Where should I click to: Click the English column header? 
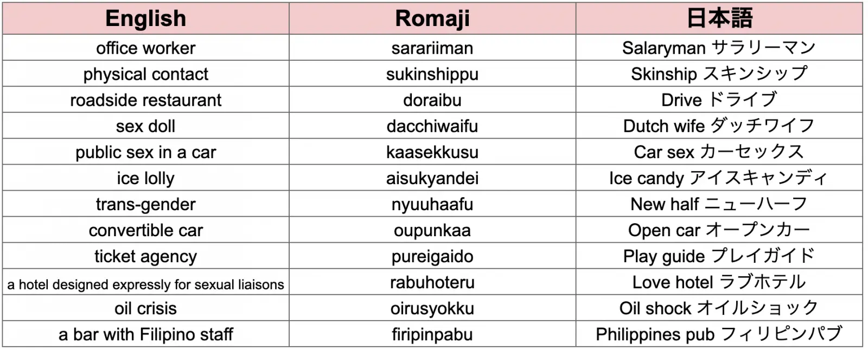pyautogui.click(x=145, y=18)
